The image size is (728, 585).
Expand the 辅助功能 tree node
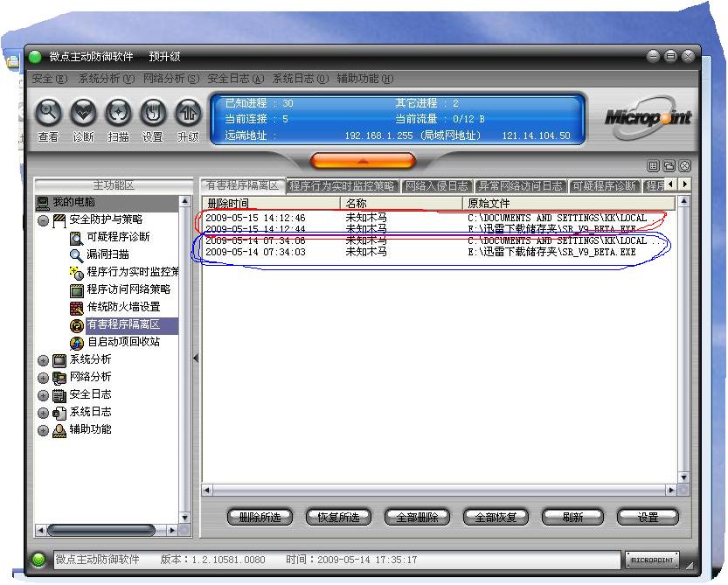coord(43,431)
